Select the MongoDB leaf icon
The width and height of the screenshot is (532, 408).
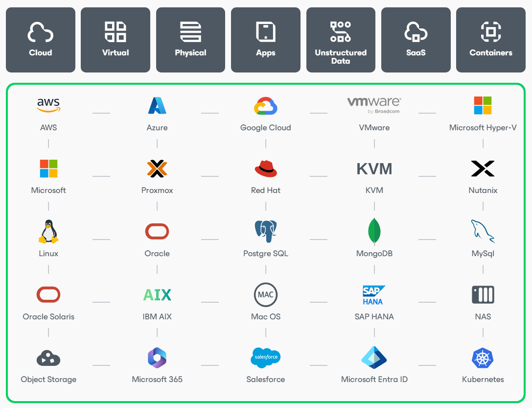(374, 231)
